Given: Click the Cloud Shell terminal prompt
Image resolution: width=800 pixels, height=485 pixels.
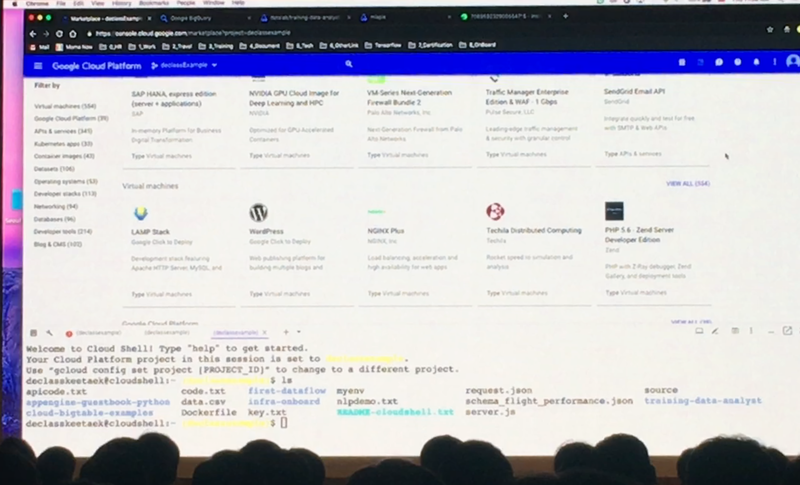Looking at the screenshot, I should click(x=284, y=423).
